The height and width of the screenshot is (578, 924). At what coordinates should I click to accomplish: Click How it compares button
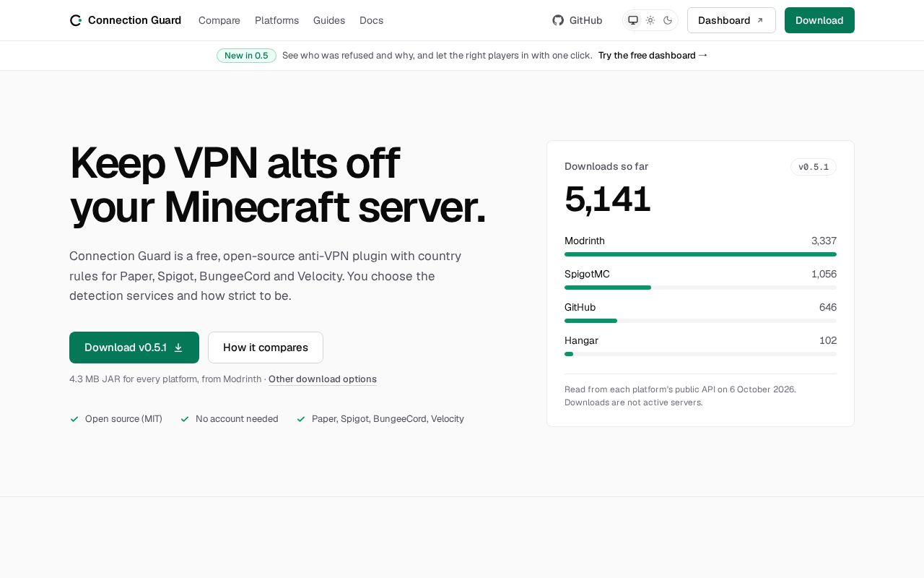[266, 348]
